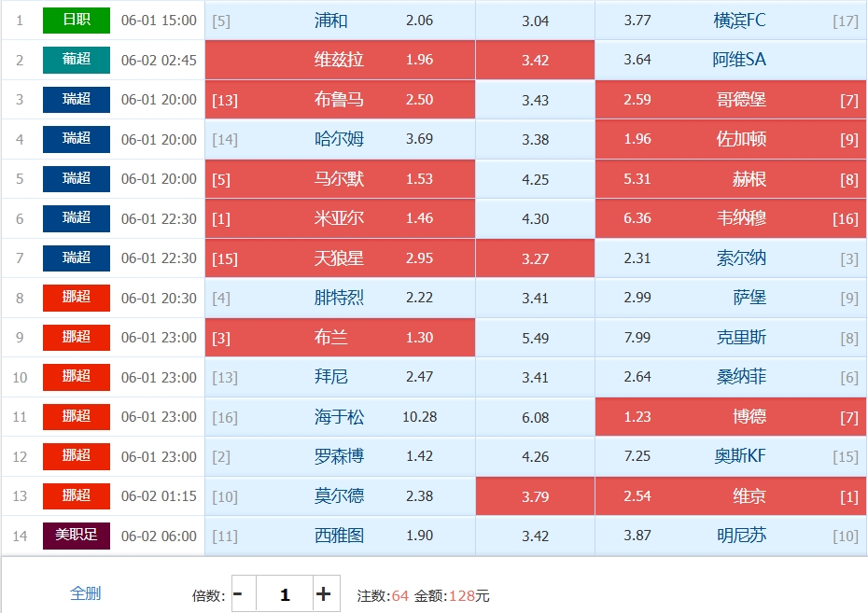This screenshot has width=868, height=613.
Task: Click the multiplier input field showing 1
Action: point(285,594)
